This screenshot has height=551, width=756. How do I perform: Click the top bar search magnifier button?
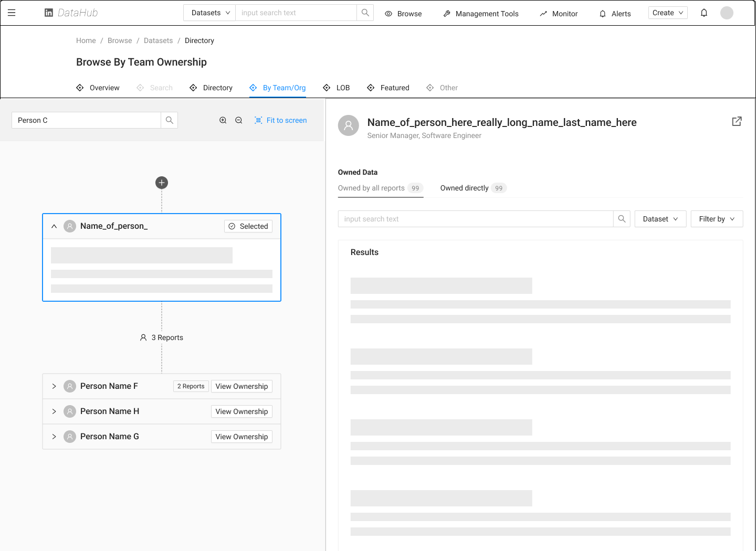click(x=365, y=13)
